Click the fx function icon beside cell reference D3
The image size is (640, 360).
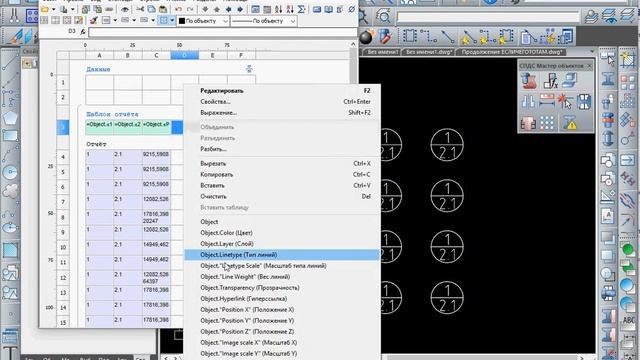click(x=83, y=31)
